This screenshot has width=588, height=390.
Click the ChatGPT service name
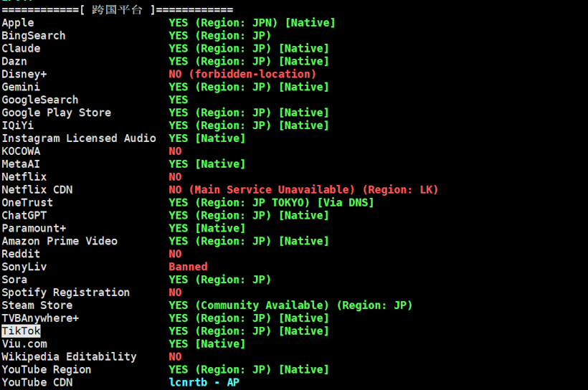(24, 216)
